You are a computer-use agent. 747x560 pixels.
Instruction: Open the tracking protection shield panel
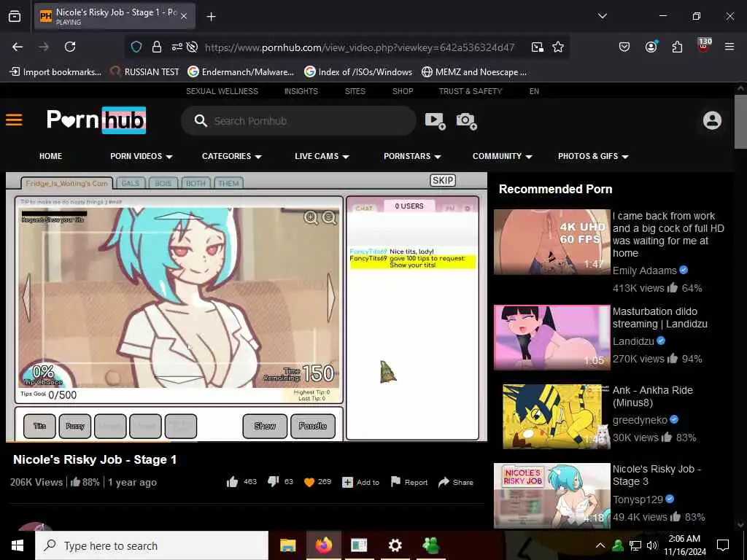tap(136, 47)
